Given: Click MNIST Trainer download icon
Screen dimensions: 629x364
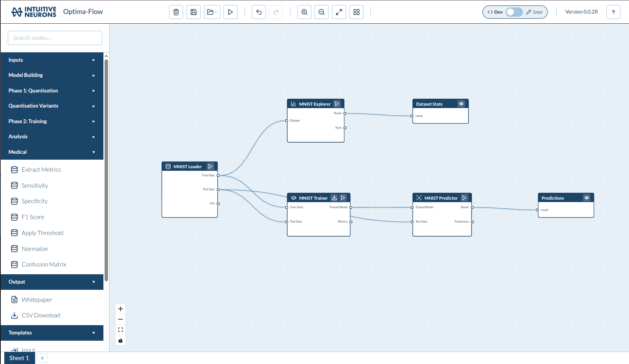Looking at the screenshot, I should [334, 198].
